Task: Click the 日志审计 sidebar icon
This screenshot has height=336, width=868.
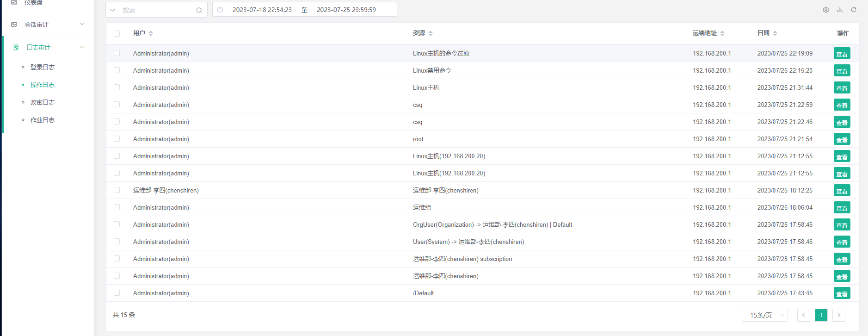Action: (x=16, y=47)
